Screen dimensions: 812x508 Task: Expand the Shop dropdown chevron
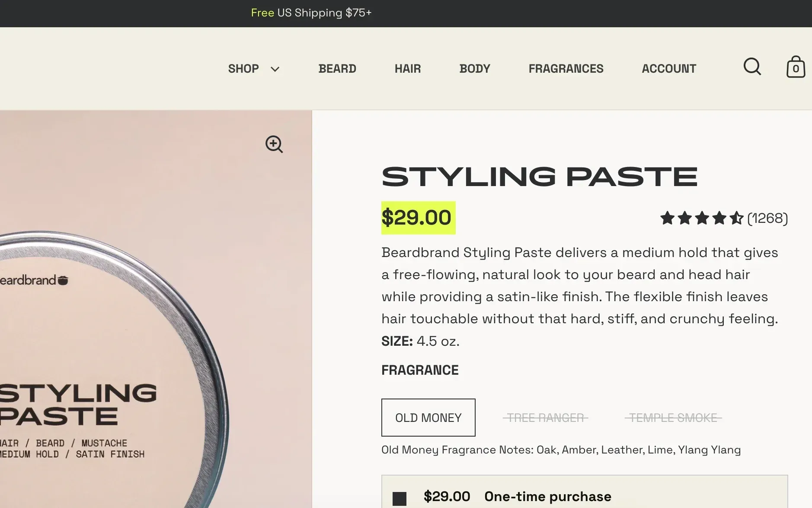275,69
